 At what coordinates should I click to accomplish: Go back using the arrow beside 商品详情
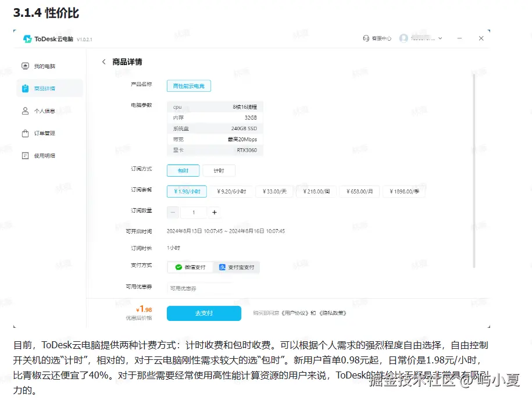click(102, 62)
